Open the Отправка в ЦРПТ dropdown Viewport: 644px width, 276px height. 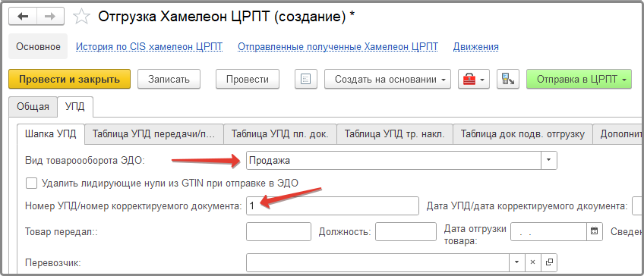[579, 79]
